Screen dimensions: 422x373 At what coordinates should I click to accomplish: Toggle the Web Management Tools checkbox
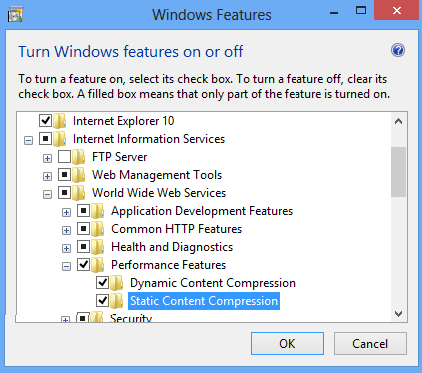tap(64, 174)
